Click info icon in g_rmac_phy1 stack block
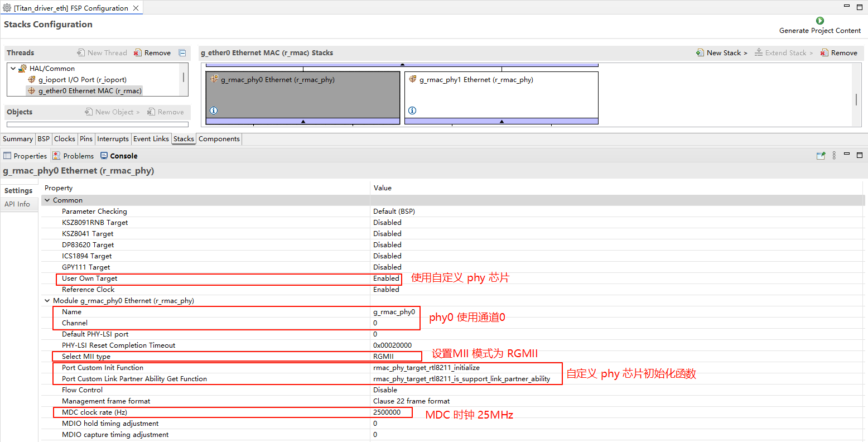 [412, 110]
